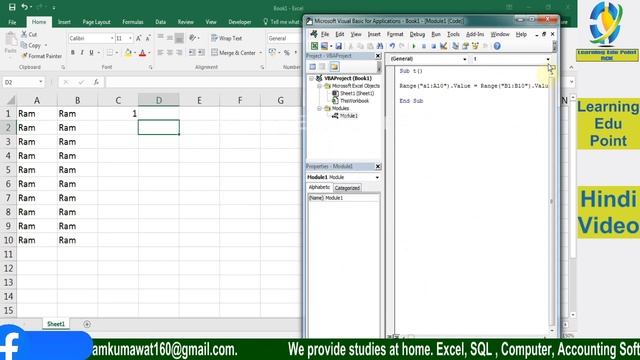The height and width of the screenshot is (360, 640).
Task: Click the Copy button in Clipboard group
Action: [31, 45]
